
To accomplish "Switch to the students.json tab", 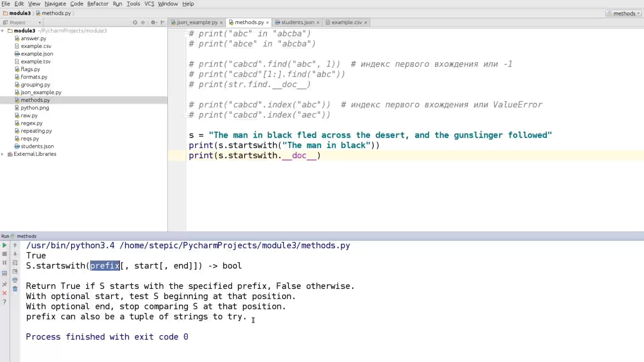I will [x=297, y=22].
